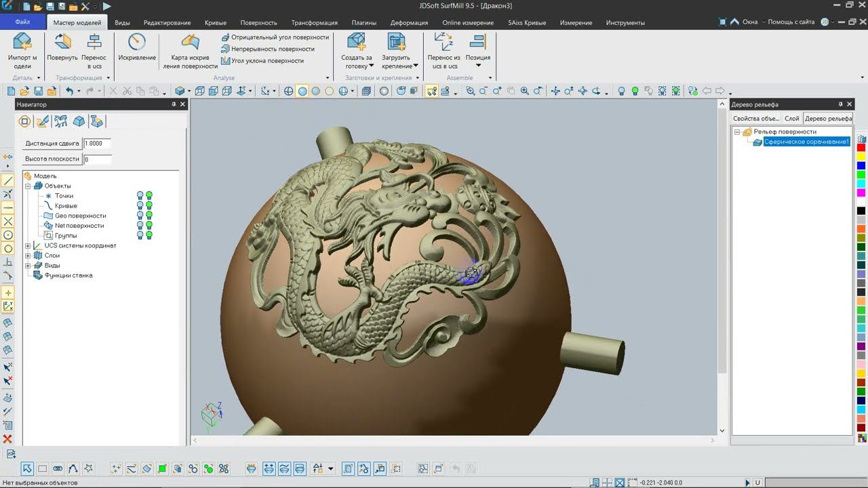Viewport: 868px width, 488px height.
Task: Pick the red color swatch
Action: (861, 148)
